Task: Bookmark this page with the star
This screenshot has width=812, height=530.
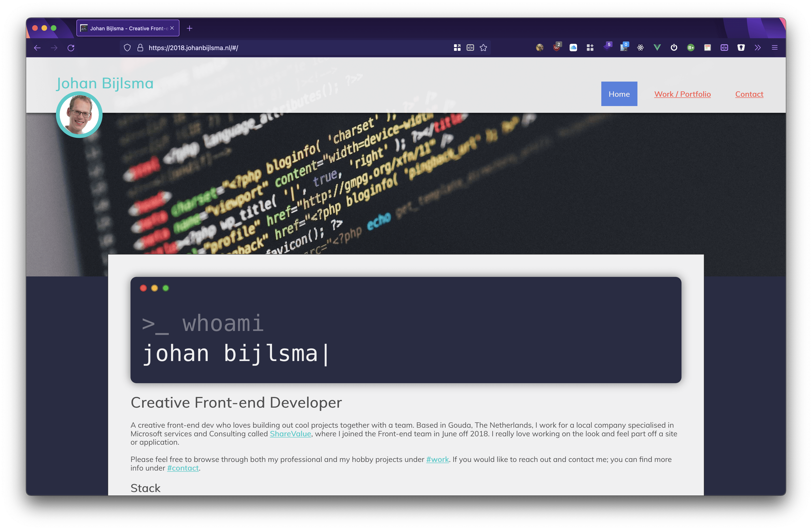Action: pos(483,48)
